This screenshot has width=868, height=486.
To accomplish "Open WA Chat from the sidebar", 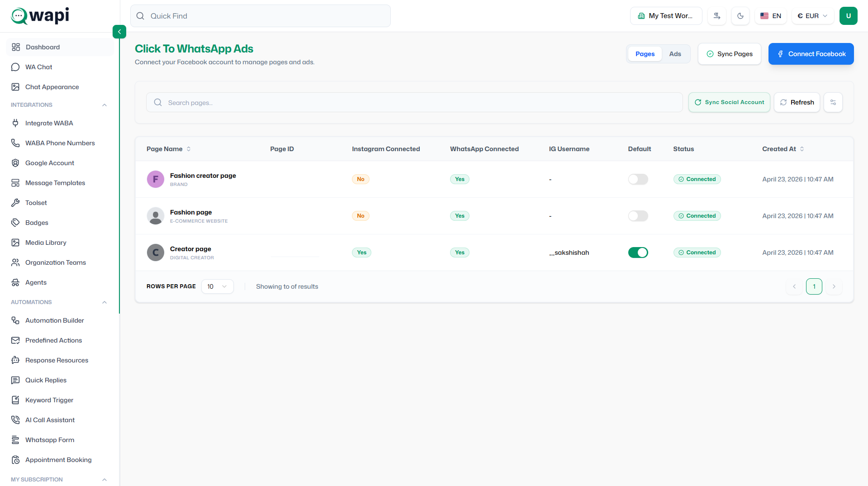I will (x=60, y=67).
